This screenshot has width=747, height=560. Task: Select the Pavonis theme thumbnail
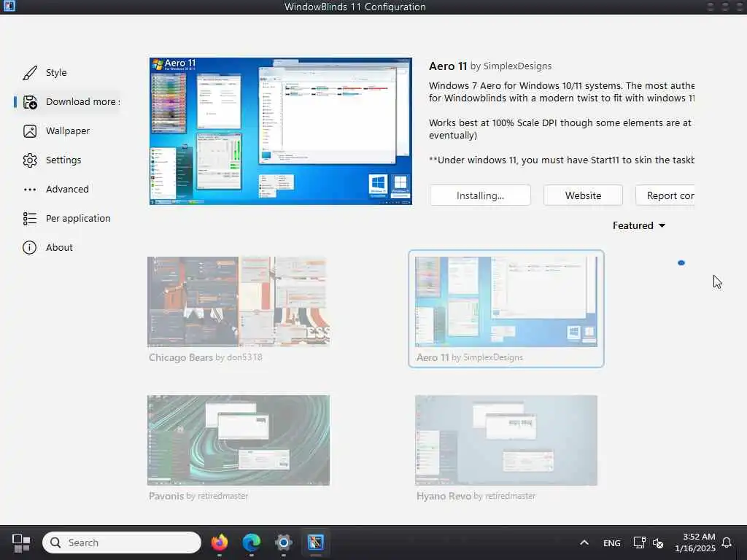point(239,440)
